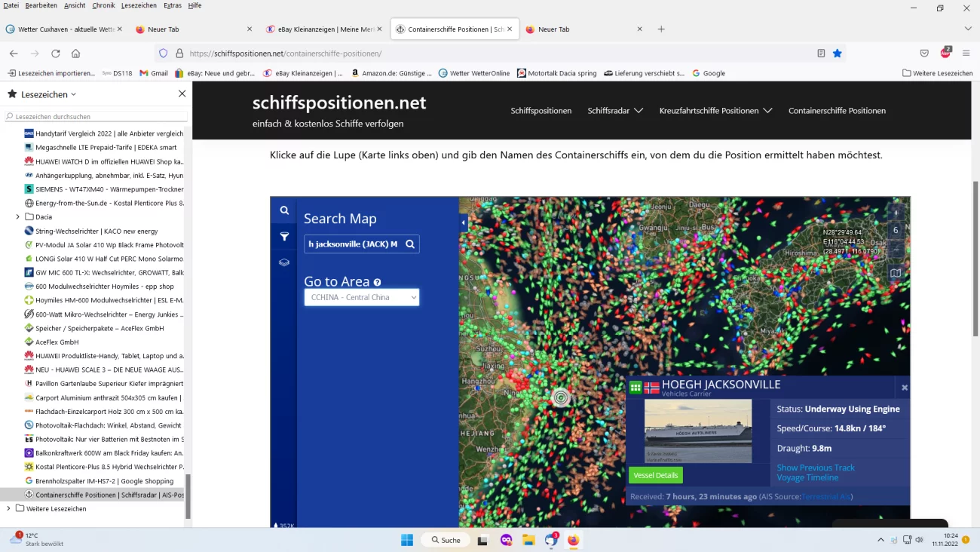Viewport: 980px width, 552px height.
Task: Switch to eBay Kleinanzeigen tab
Action: pos(324,29)
